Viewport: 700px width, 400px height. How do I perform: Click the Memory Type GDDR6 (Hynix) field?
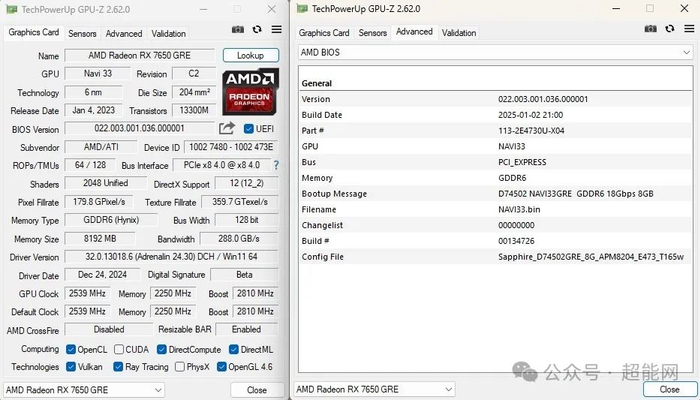[111, 220]
